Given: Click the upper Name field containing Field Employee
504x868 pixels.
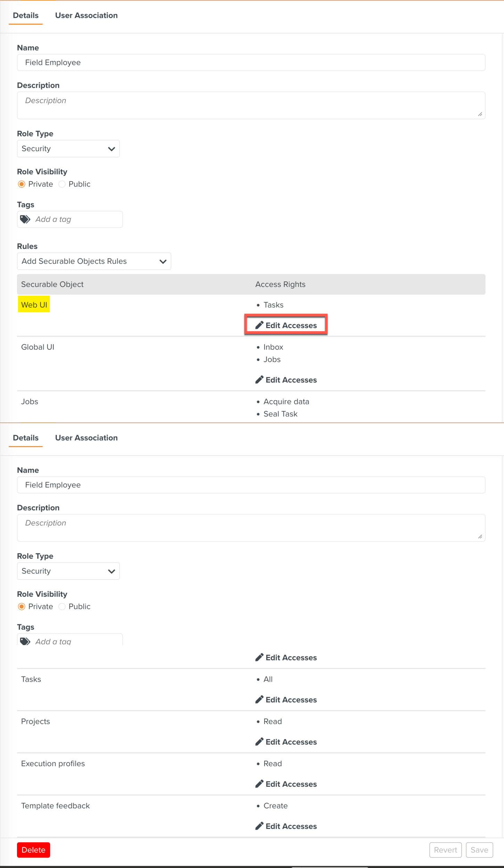Looking at the screenshot, I should pos(251,62).
